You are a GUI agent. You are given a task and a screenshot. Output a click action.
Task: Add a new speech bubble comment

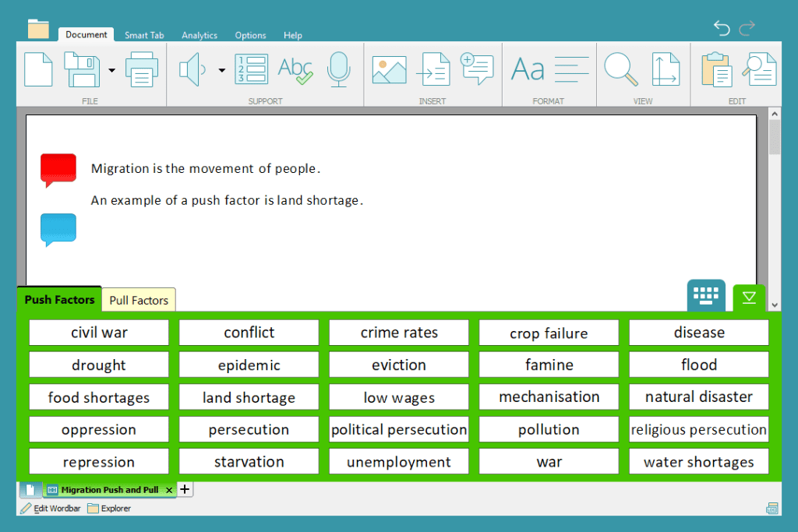coord(477,68)
